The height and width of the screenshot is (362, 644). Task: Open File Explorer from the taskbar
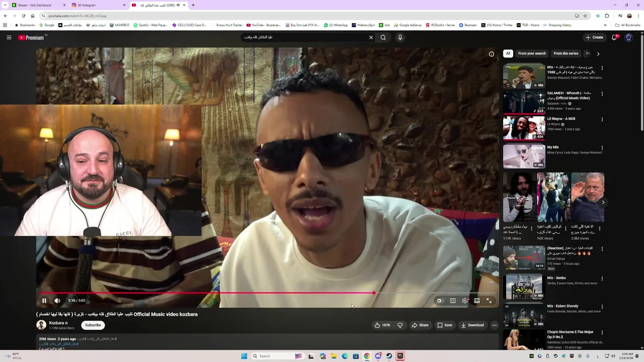(333, 356)
